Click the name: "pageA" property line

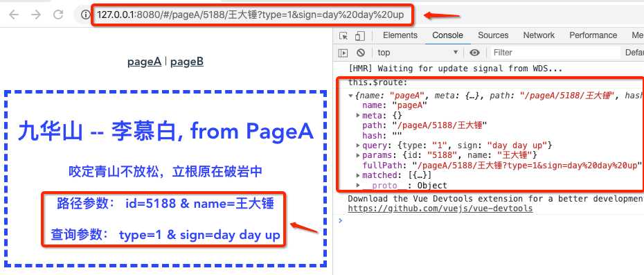point(395,106)
